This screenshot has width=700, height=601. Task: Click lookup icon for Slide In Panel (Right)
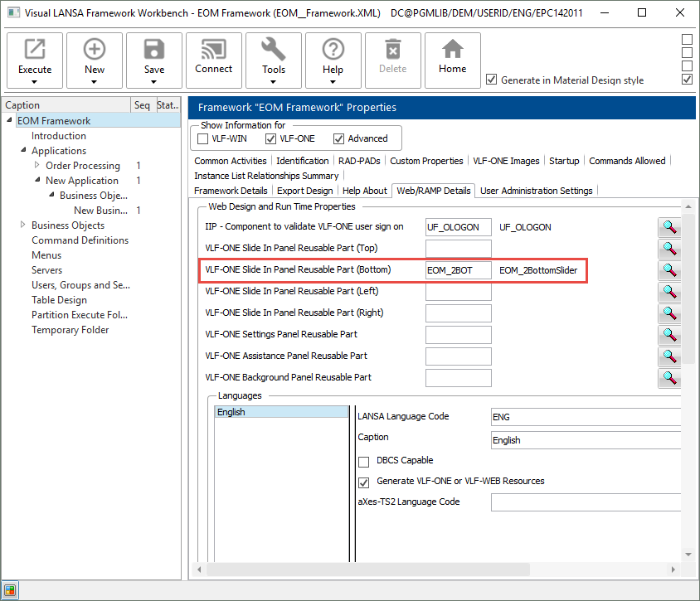pos(669,313)
